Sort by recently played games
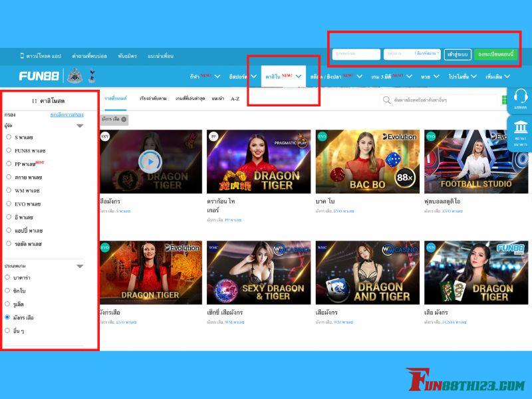Screen dimensions: 532x399 click(x=190, y=98)
